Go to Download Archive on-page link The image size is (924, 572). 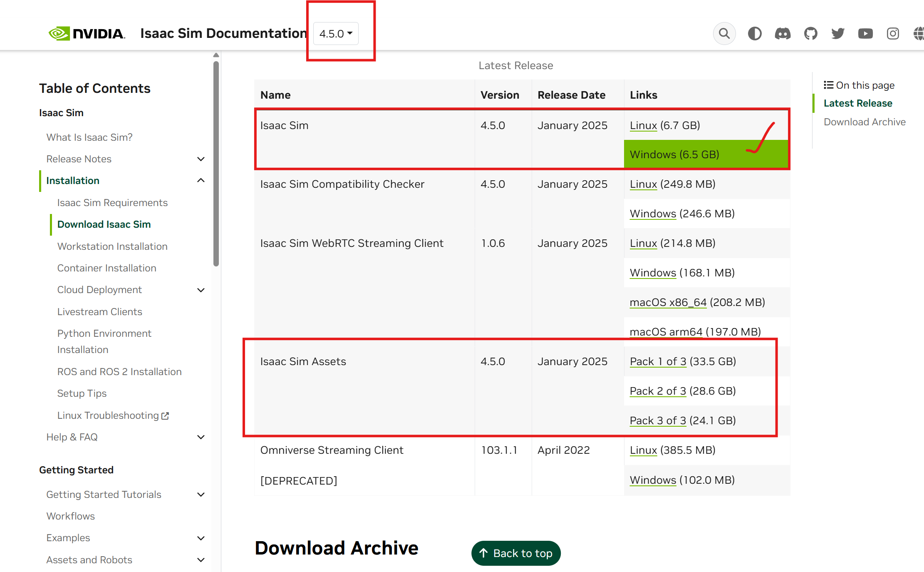click(x=865, y=122)
